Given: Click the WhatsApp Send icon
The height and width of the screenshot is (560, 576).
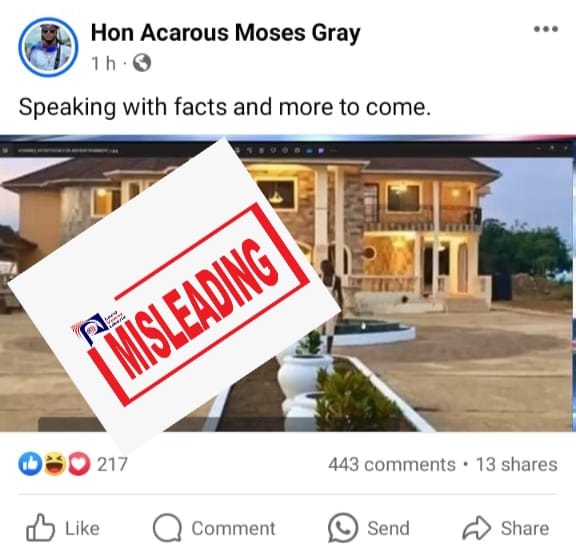Looking at the screenshot, I should [x=342, y=528].
